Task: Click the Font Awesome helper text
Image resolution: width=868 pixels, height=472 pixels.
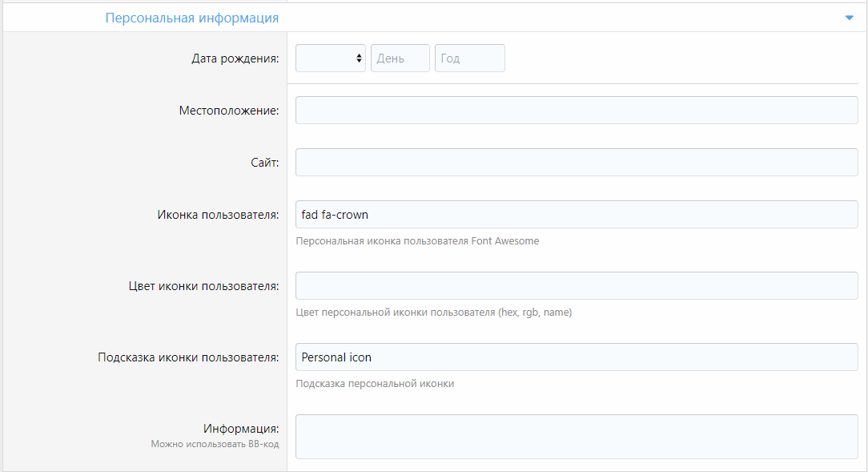Action: pyautogui.click(x=417, y=241)
